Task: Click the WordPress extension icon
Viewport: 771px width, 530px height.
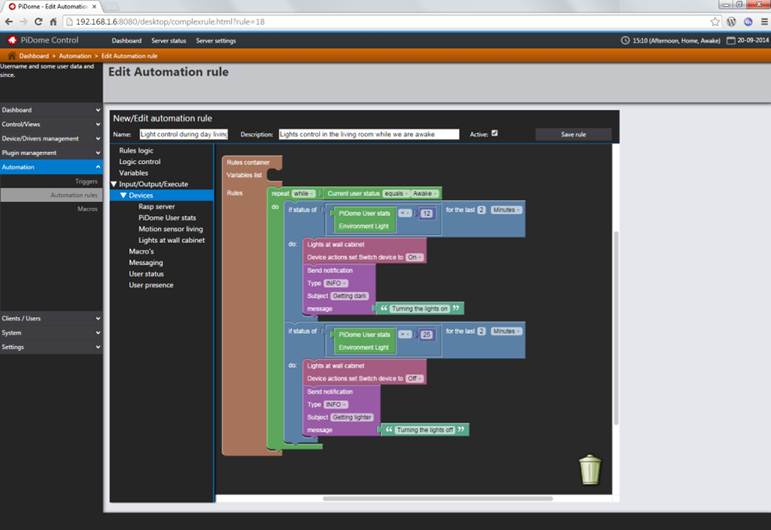Action: pyautogui.click(x=731, y=21)
